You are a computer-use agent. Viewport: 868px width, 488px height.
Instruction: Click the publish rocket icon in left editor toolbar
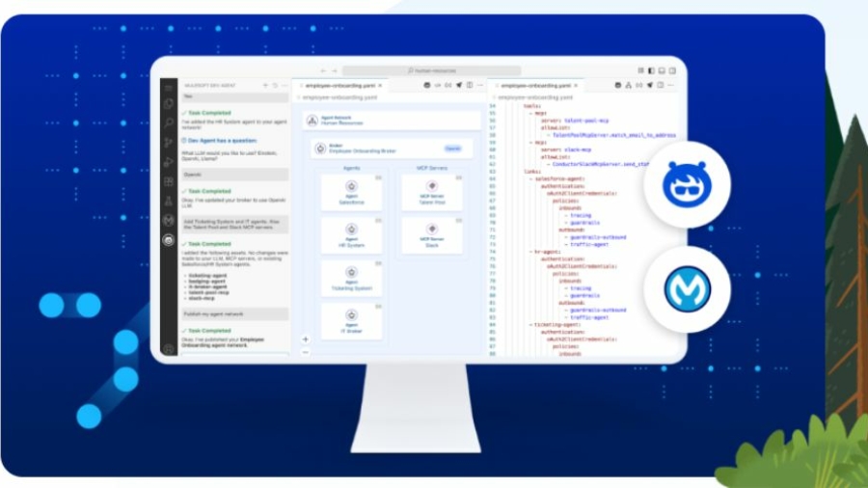click(459, 86)
